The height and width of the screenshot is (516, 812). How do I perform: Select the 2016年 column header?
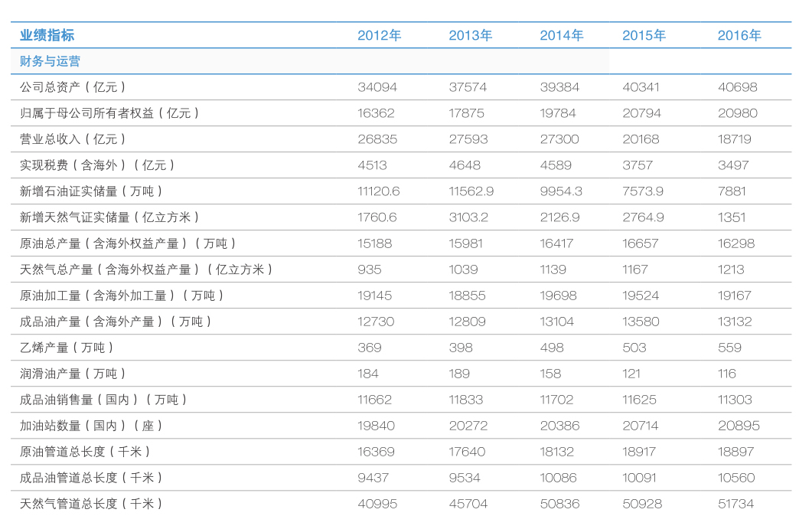(x=739, y=35)
